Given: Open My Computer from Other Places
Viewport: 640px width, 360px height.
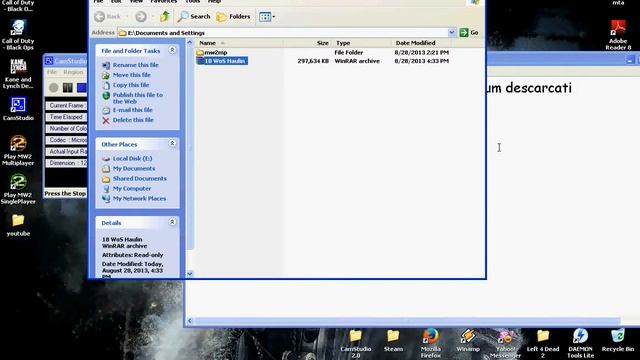Looking at the screenshot, I should click(132, 189).
